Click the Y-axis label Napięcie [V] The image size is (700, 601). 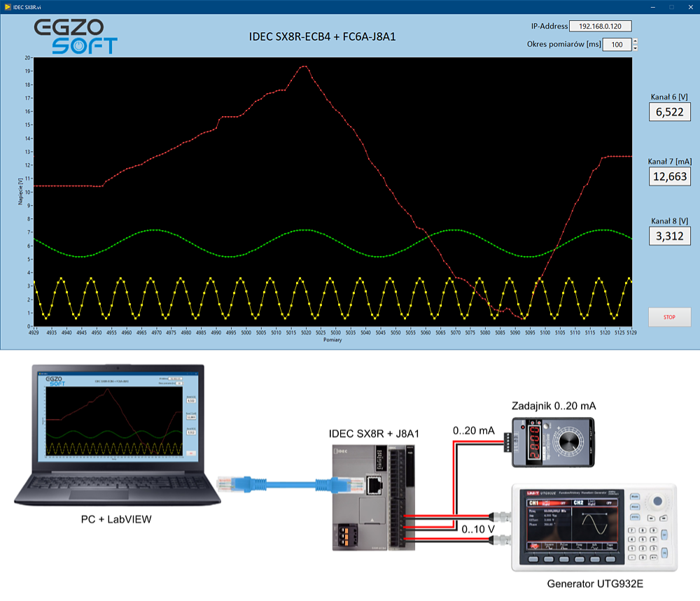20,192
